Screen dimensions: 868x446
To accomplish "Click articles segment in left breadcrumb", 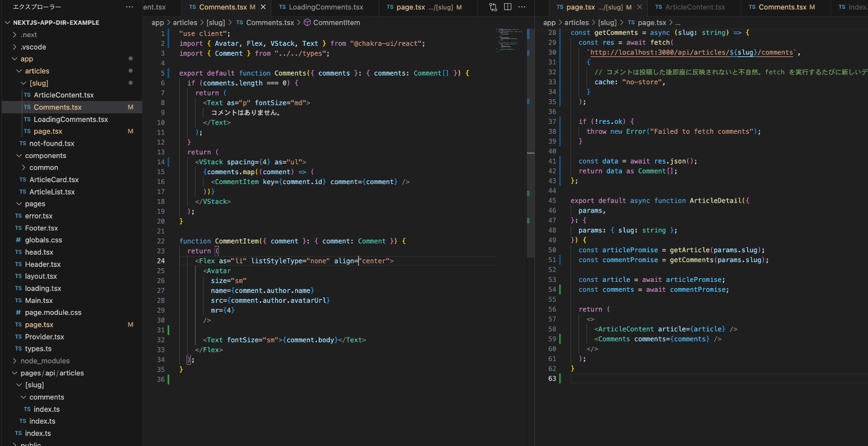I will 185,22.
